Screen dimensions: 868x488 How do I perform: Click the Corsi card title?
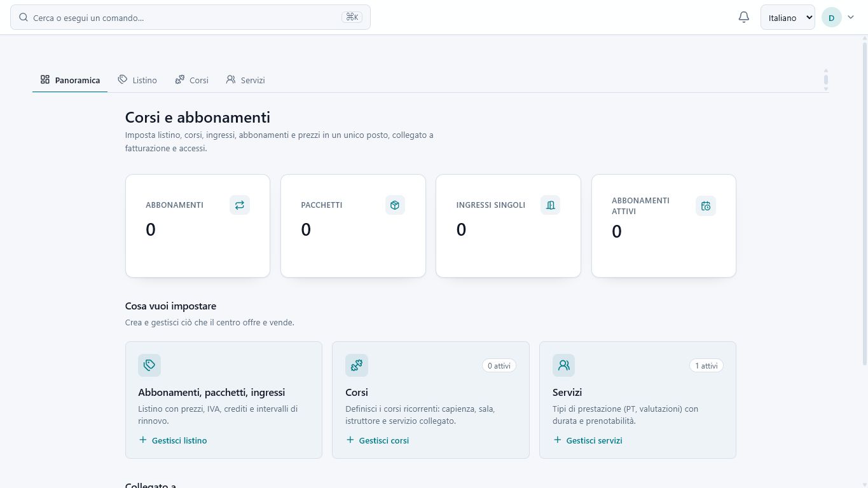(357, 393)
